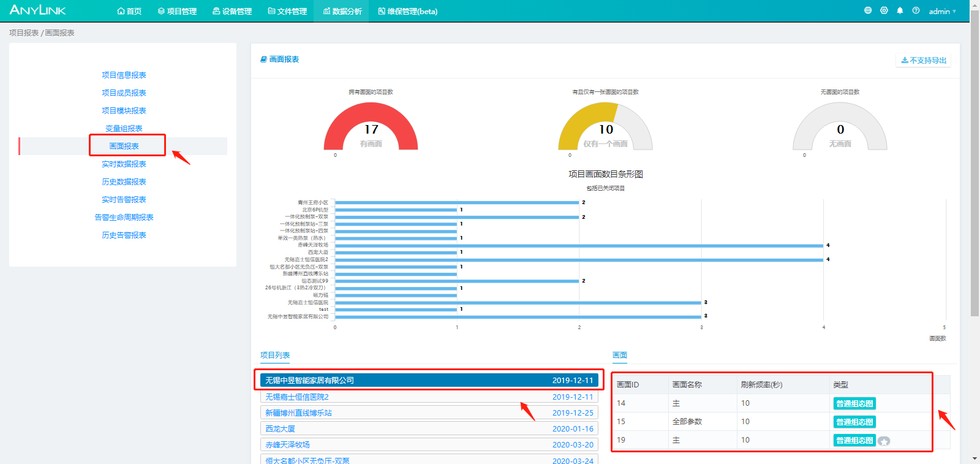
Task: Select project 西龙大厦 in list
Action: click(429, 428)
